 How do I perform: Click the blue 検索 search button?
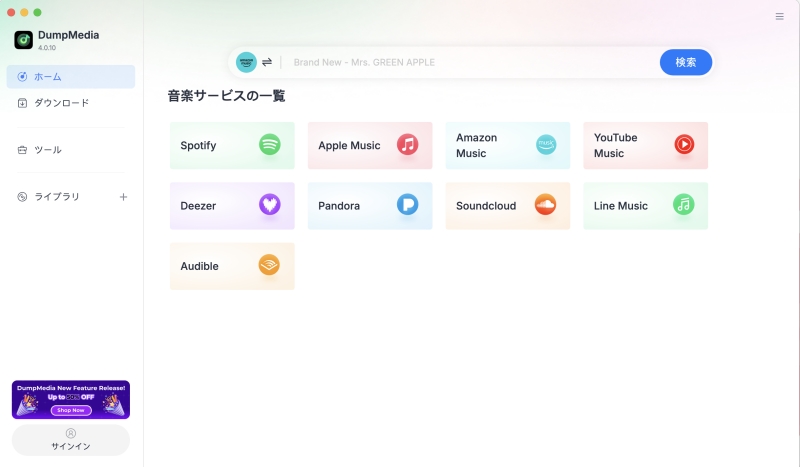tap(686, 62)
